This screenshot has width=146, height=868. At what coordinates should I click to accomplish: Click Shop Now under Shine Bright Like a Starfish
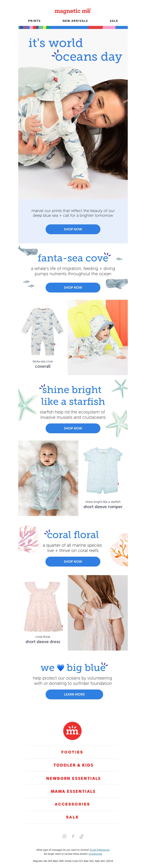73,428
